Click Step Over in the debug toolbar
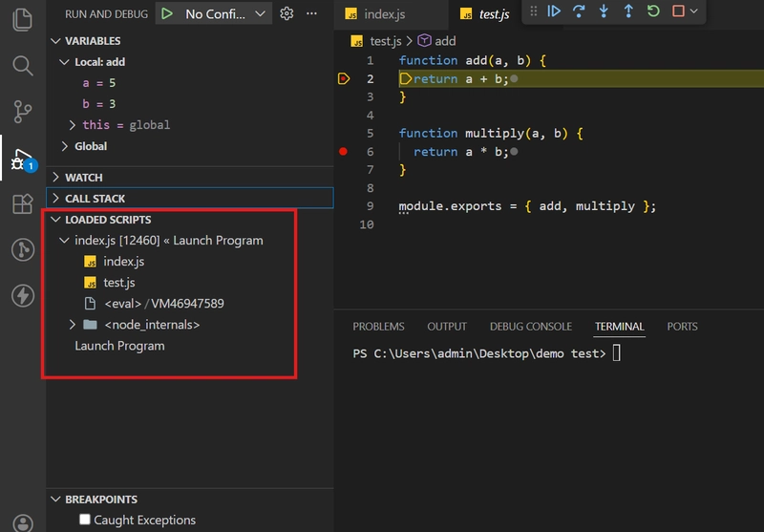764x532 pixels. point(579,11)
